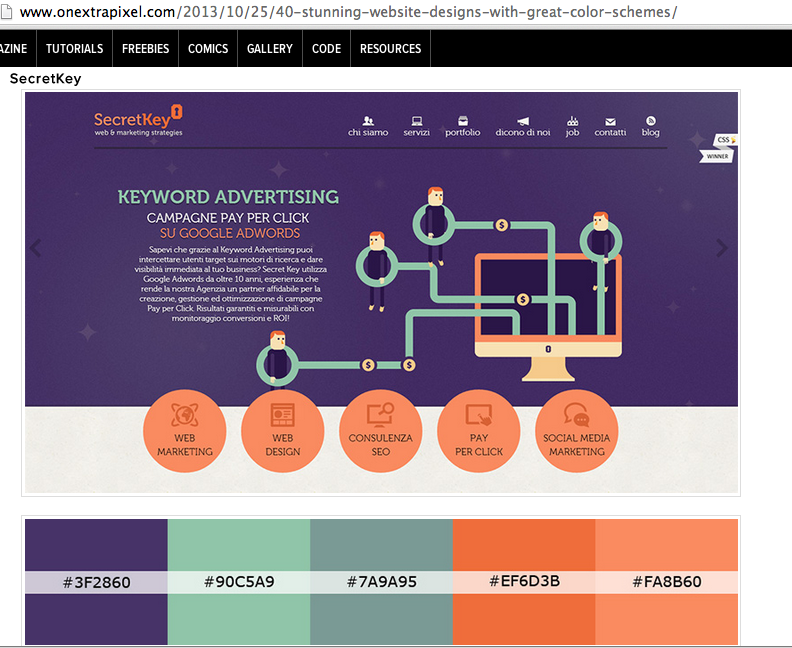Click the 'SecretKey' section title above the image

[x=45, y=79]
